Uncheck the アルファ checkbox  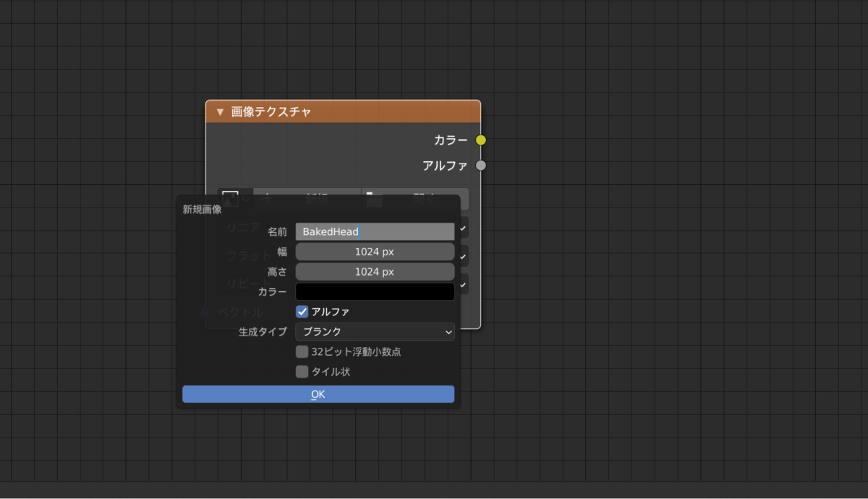tap(302, 312)
